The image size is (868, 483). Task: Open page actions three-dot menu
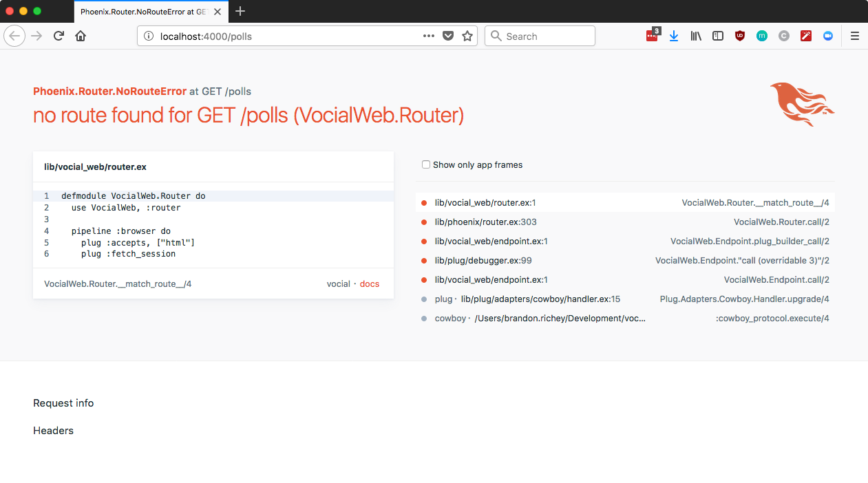click(x=428, y=36)
